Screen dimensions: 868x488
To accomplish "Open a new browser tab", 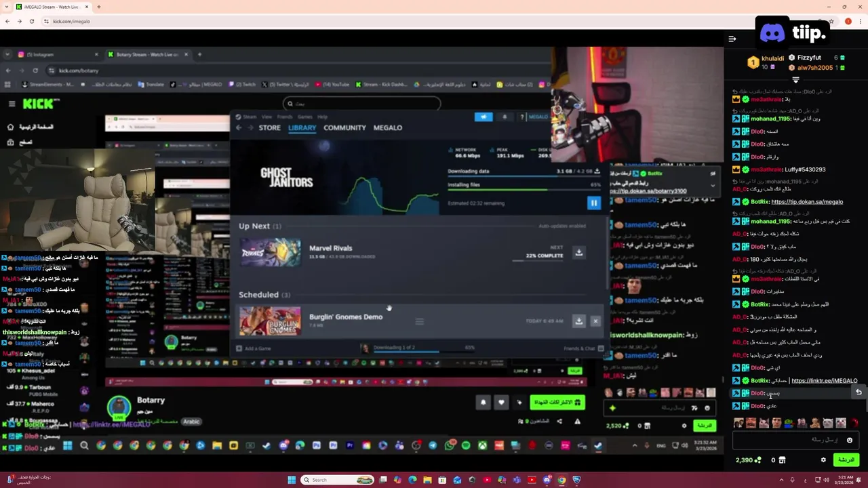I will (98, 7).
